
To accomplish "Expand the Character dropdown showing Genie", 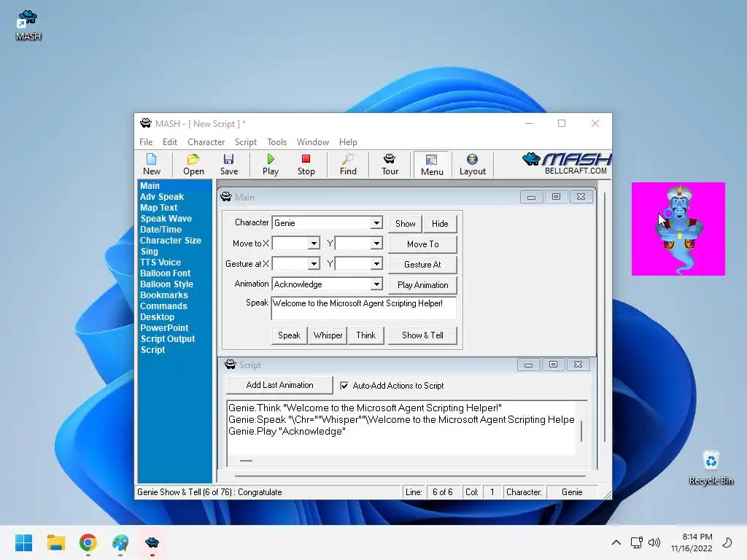I will pyautogui.click(x=376, y=223).
